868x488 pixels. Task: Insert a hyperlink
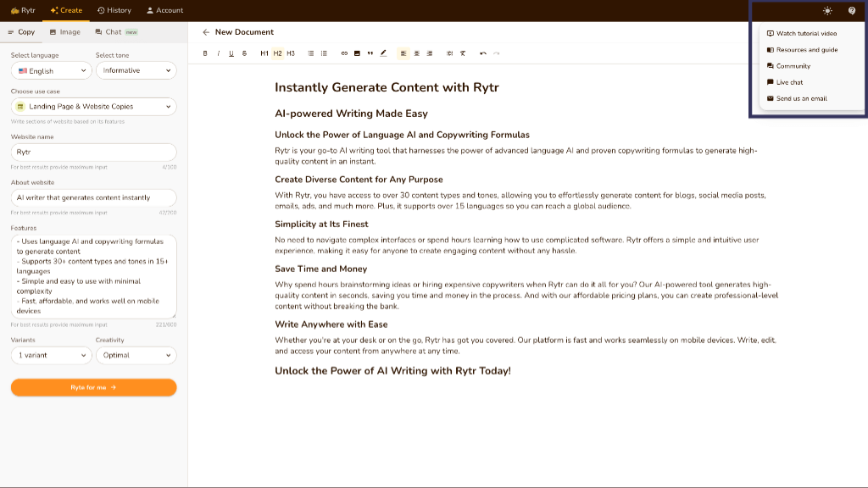click(344, 53)
